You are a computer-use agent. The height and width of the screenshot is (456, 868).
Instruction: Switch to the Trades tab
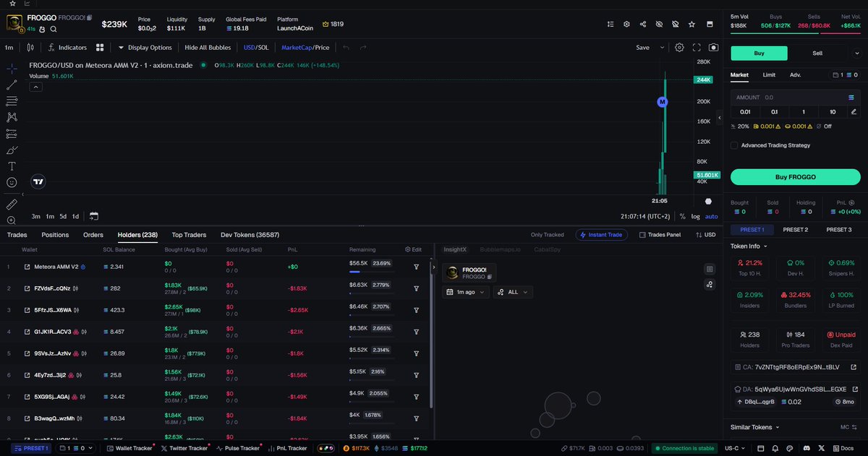click(x=17, y=235)
